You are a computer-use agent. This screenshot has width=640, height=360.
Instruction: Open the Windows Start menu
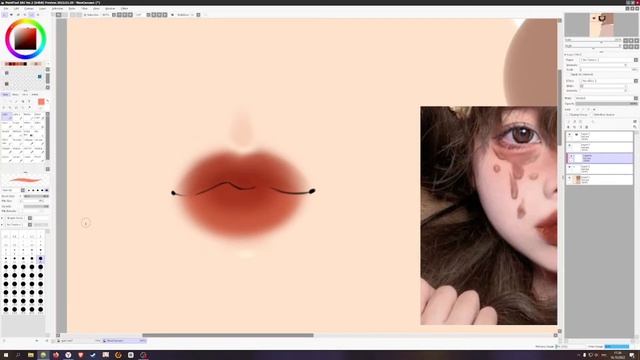pyautogui.click(x=6, y=355)
